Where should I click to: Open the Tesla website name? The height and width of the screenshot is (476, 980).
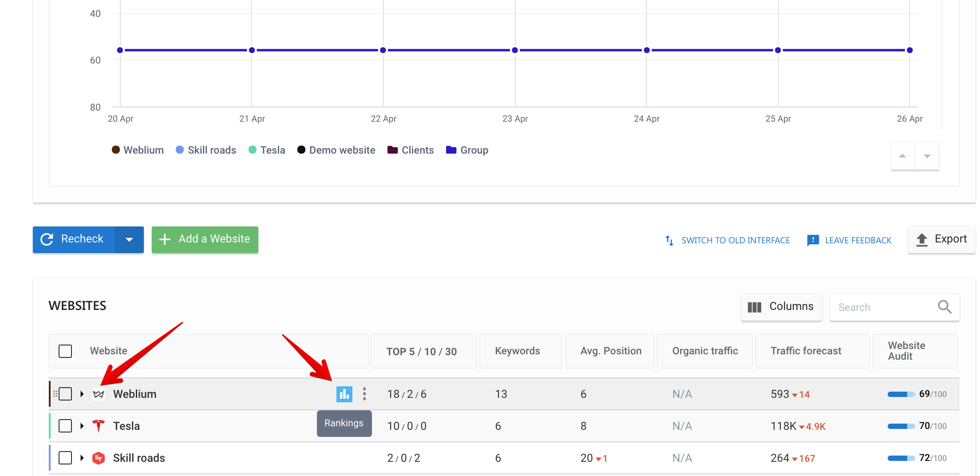coord(126,426)
